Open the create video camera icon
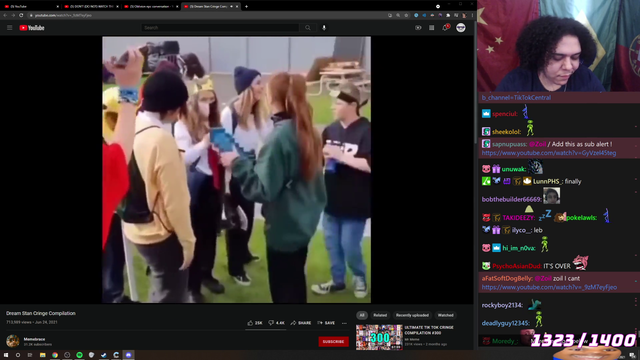The width and height of the screenshot is (640, 360). pos(418,28)
